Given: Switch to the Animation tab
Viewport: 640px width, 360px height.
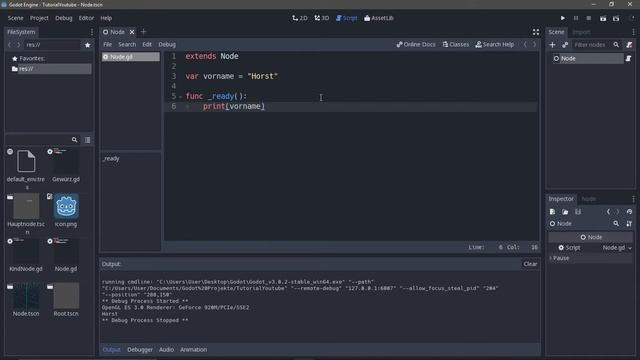Looking at the screenshot, I should pyautogui.click(x=193, y=349).
